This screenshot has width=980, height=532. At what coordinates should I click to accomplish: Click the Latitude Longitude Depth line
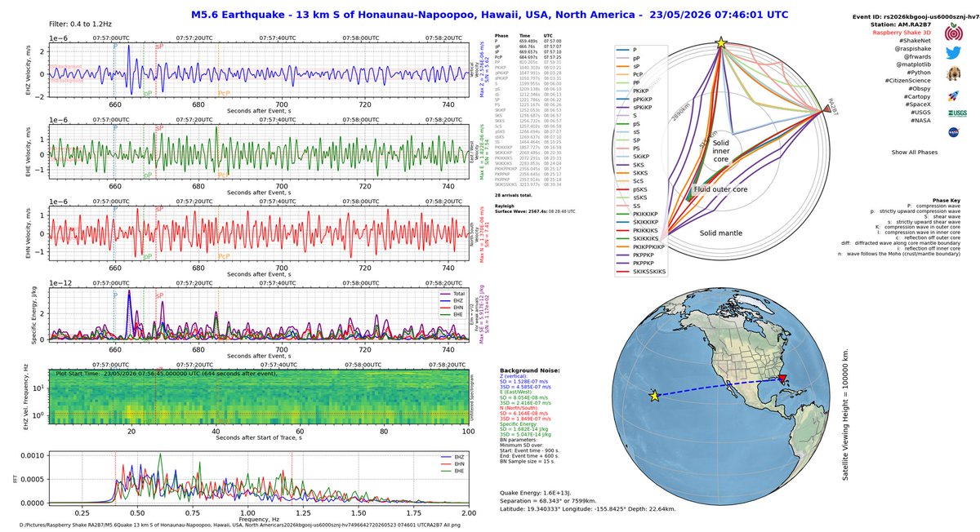point(587,511)
